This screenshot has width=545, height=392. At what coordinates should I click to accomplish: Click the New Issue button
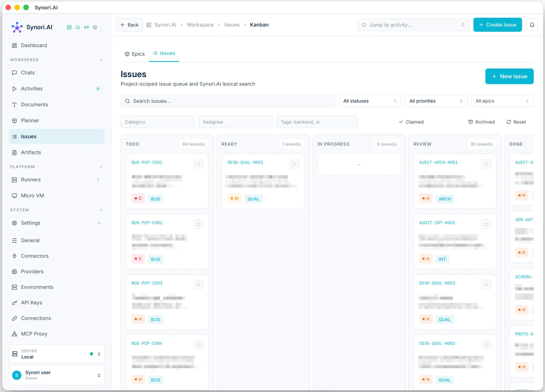(510, 76)
